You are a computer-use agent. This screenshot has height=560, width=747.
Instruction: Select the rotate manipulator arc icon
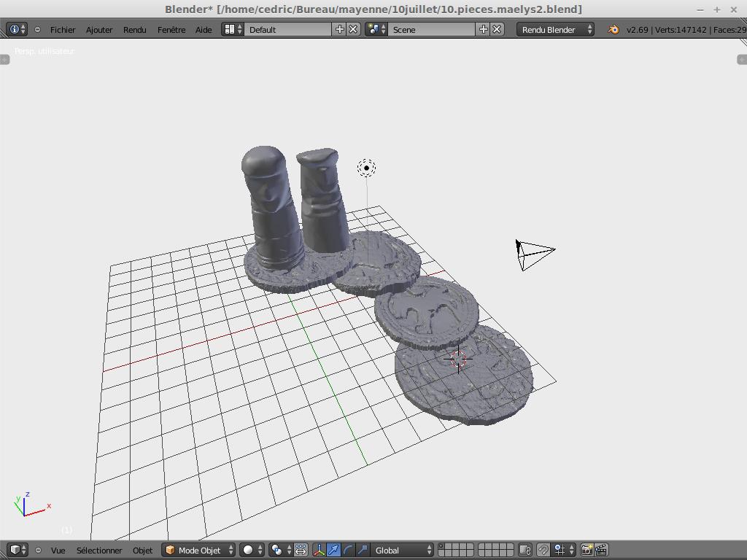[348, 550]
